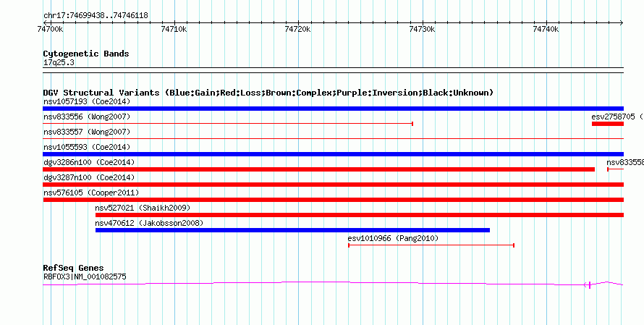Screen dimensions: 644x325
Task: Select the esv1010966 (Pang2010) red line
Action: click(x=431, y=245)
